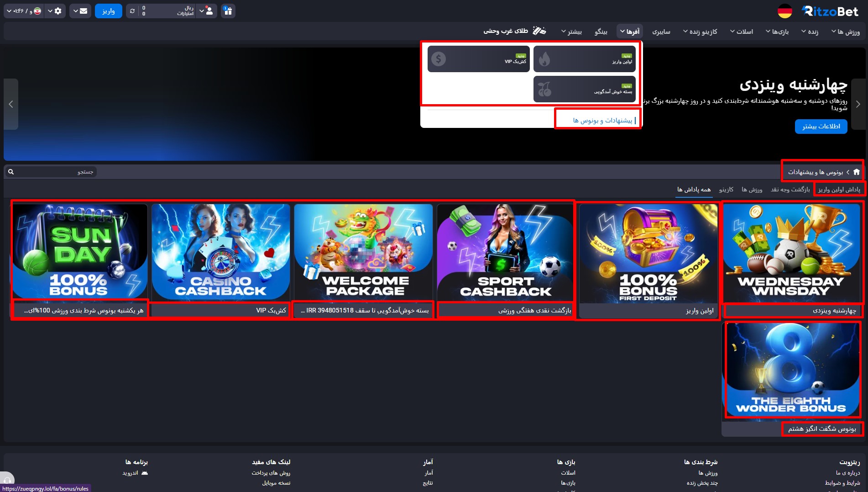Open settings via the gear icon
Screen dimensions: 868x492
(58, 11)
